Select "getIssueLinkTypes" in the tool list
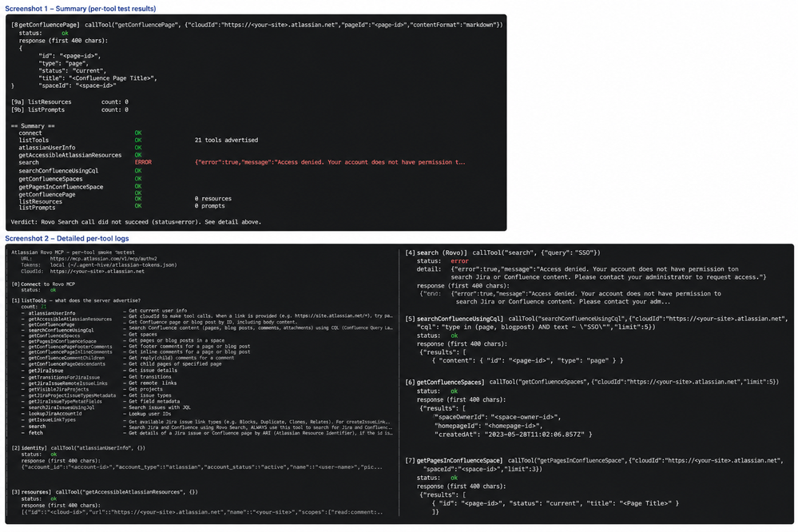The width and height of the screenshot is (798, 532). tap(51, 419)
